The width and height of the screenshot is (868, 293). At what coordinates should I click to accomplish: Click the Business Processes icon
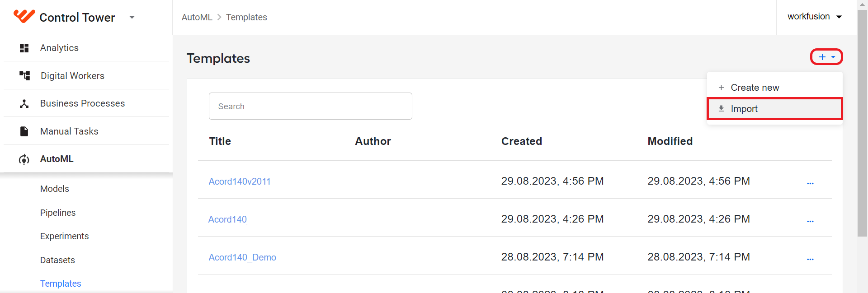[x=24, y=103]
